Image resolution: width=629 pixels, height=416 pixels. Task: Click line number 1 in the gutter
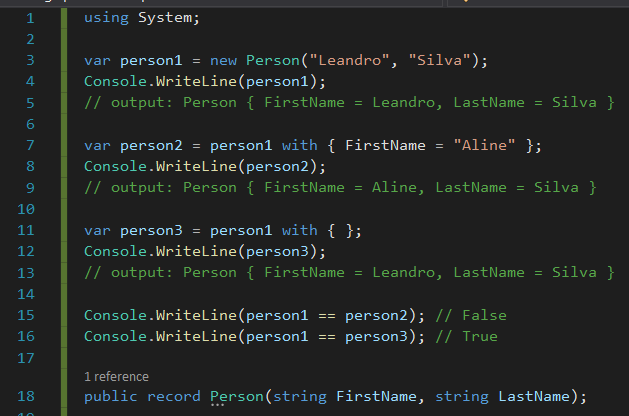pyautogui.click(x=30, y=18)
